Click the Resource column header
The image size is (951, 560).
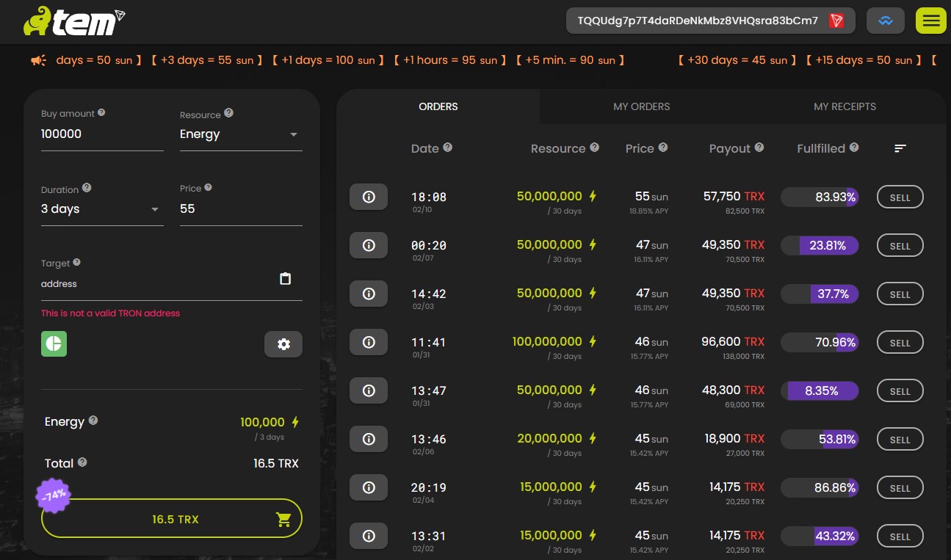pos(558,148)
